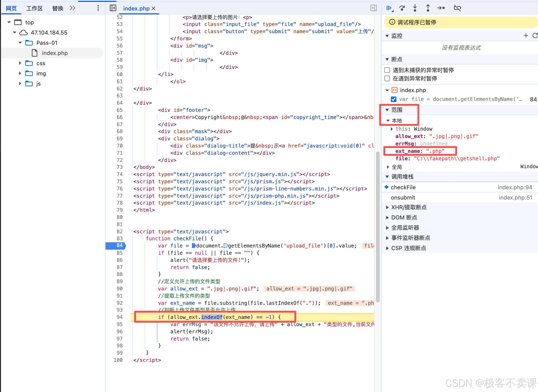The width and height of the screenshot is (538, 392).
Task: Add a watch expression with plus icon
Action: (526, 35)
